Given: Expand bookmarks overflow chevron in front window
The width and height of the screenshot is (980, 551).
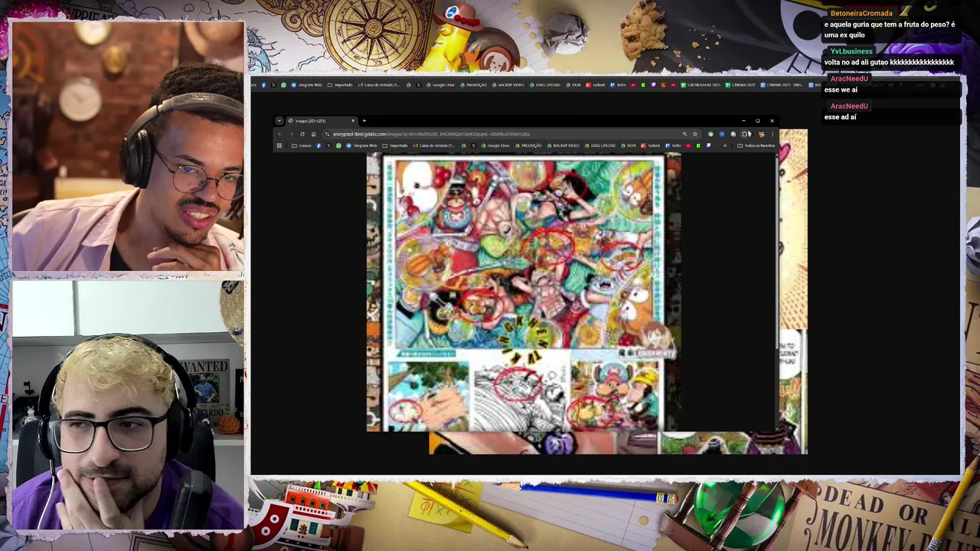Looking at the screenshot, I should pos(725,145).
